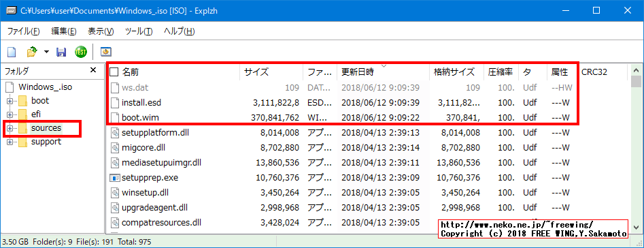Select the setupprep.exe file name
Screen dimensions: 644x248
[x=150, y=178]
